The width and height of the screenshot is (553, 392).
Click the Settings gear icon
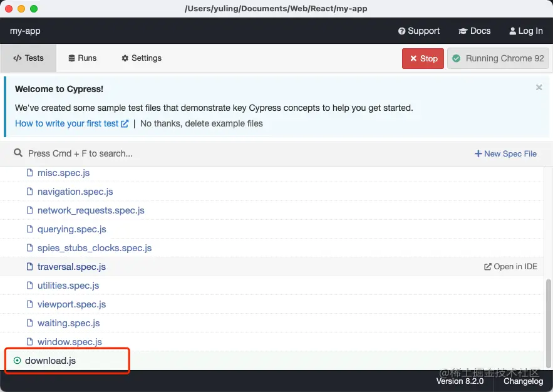pos(125,58)
